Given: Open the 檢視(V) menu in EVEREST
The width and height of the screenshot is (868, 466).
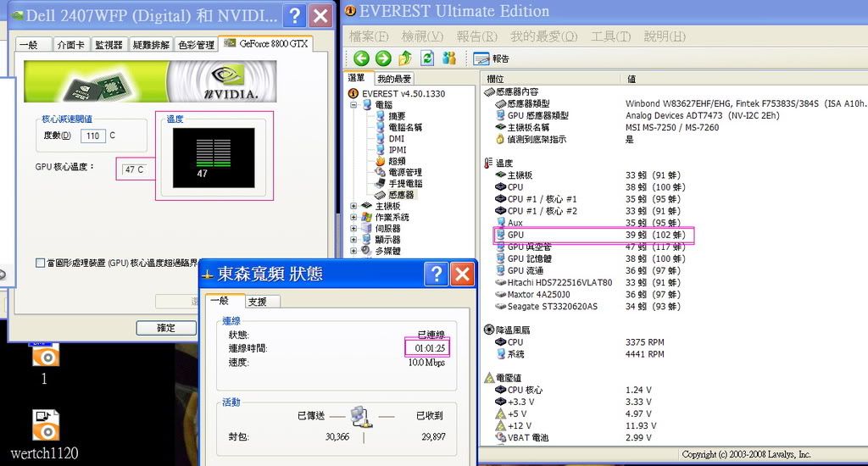Looking at the screenshot, I should [x=422, y=36].
